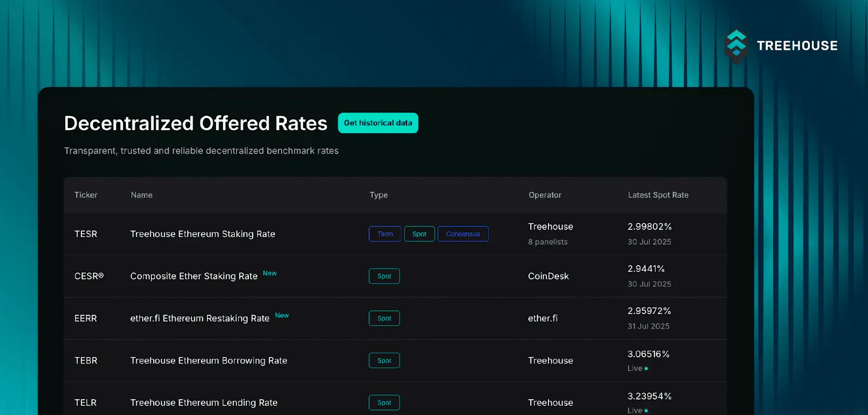Click the 30 Jul 2025 date under 2.99802%
The height and width of the screenshot is (415, 868).
649,242
